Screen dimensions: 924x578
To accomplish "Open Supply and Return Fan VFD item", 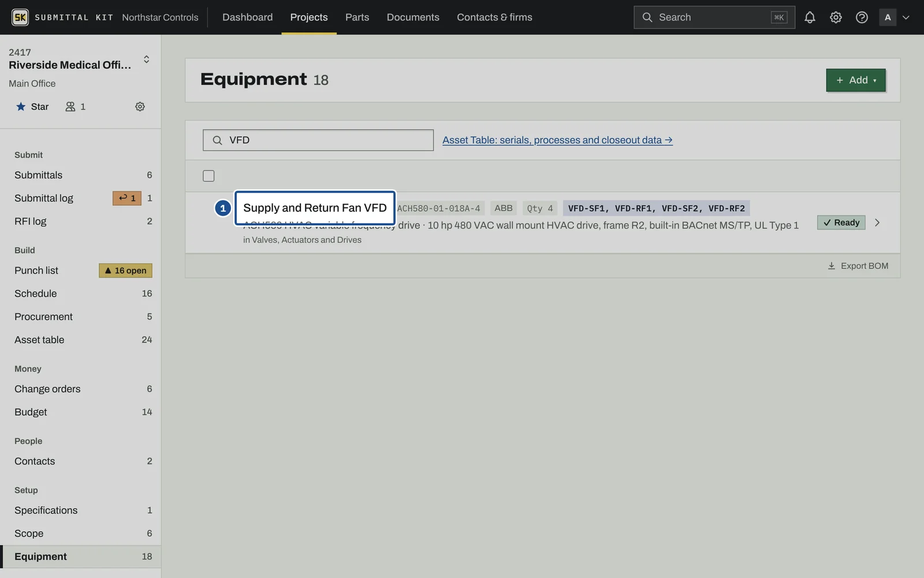I will tap(315, 208).
